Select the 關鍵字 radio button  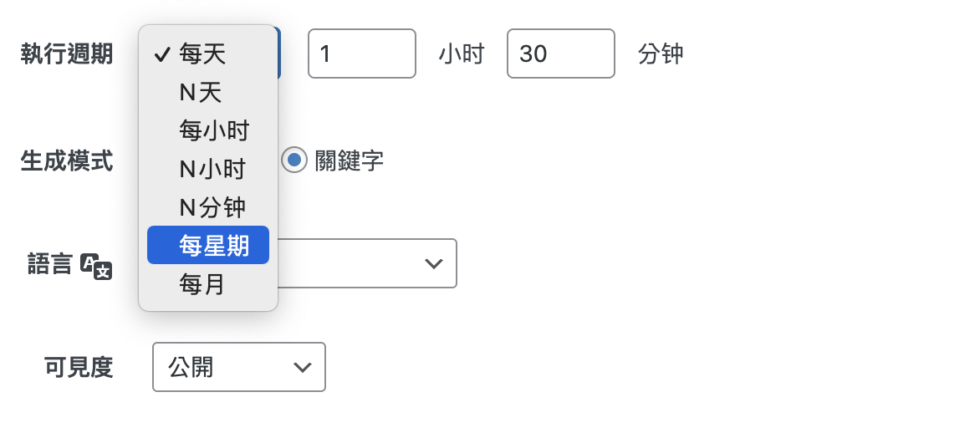[x=293, y=160]
